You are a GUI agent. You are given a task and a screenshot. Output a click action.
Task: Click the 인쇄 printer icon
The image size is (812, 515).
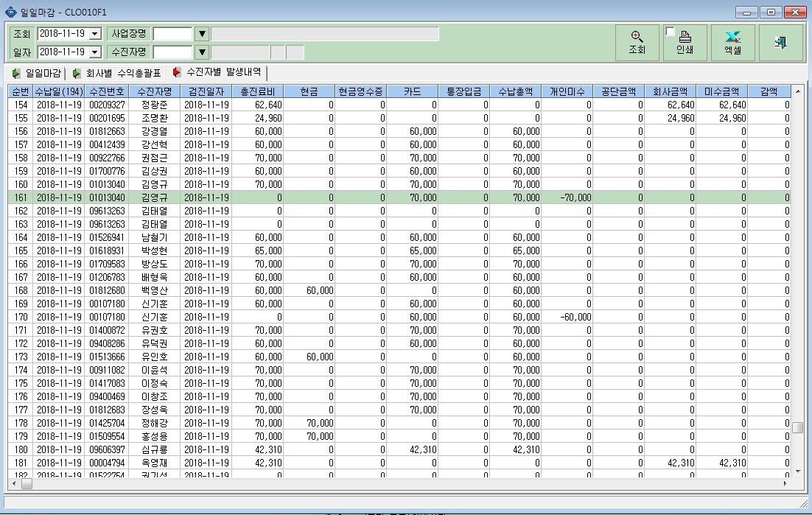point(685,37)
